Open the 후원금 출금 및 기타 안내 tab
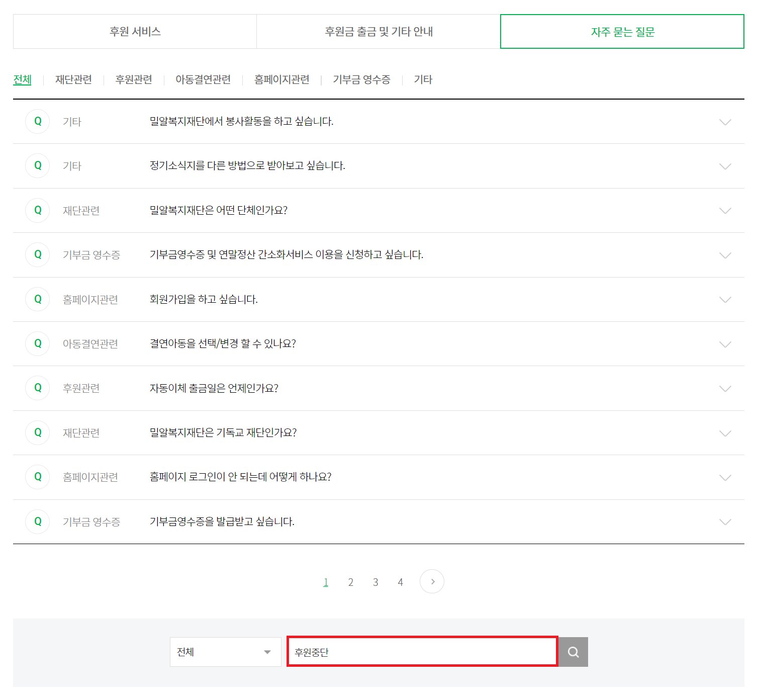757x700 pixels. (x=378, y=31)
